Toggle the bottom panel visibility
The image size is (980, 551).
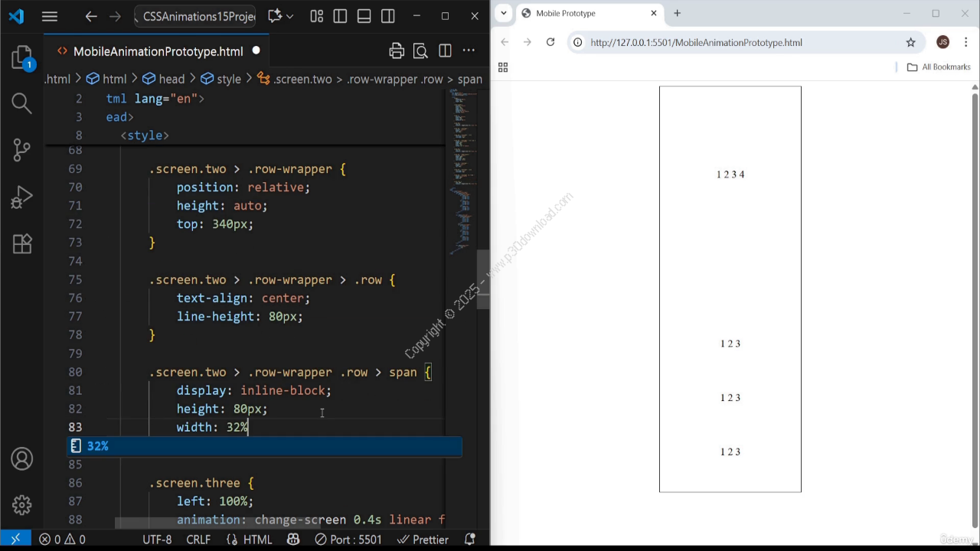[x=364, y=16]
